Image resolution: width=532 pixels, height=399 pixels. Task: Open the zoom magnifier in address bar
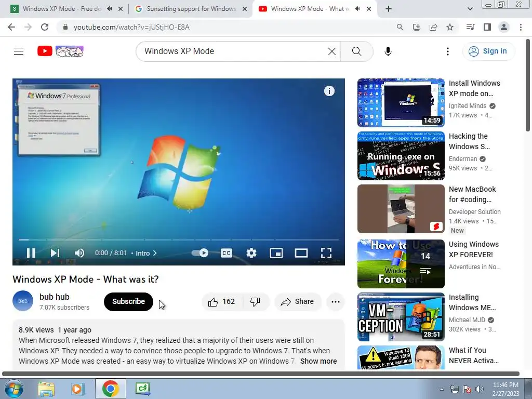(400, 27)
